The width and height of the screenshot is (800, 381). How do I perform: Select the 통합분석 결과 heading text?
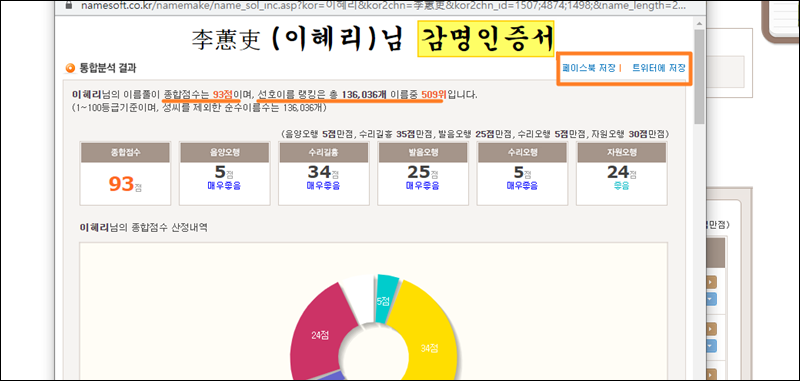(x=107, y=68)
